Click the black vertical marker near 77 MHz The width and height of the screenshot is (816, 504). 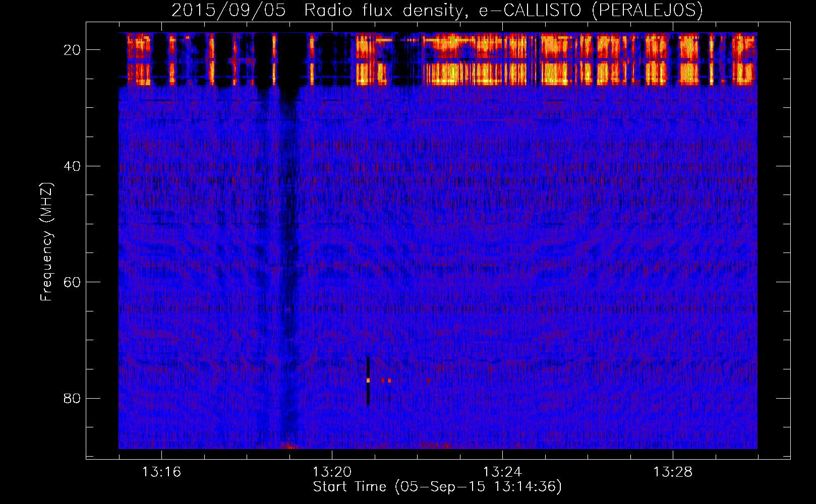(x=368, y=381)
